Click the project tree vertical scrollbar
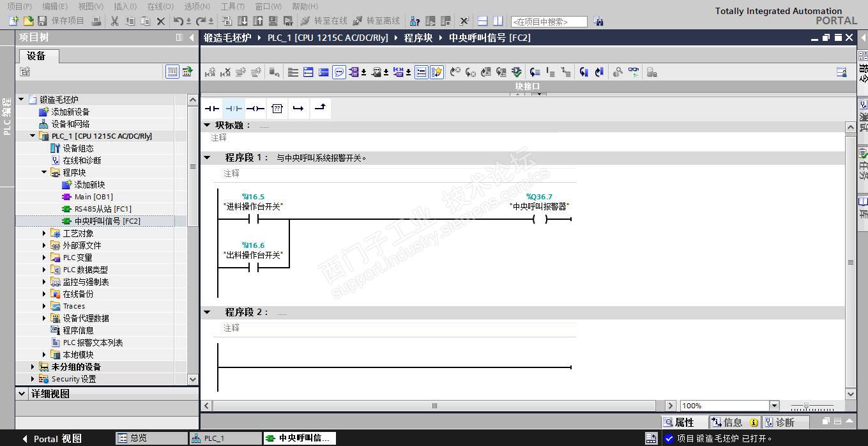868x446 pixels. pos(193,166)
